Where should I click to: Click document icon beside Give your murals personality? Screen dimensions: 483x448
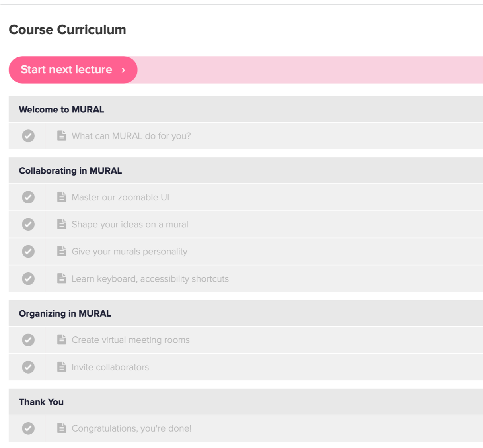(x=62, y=251)
